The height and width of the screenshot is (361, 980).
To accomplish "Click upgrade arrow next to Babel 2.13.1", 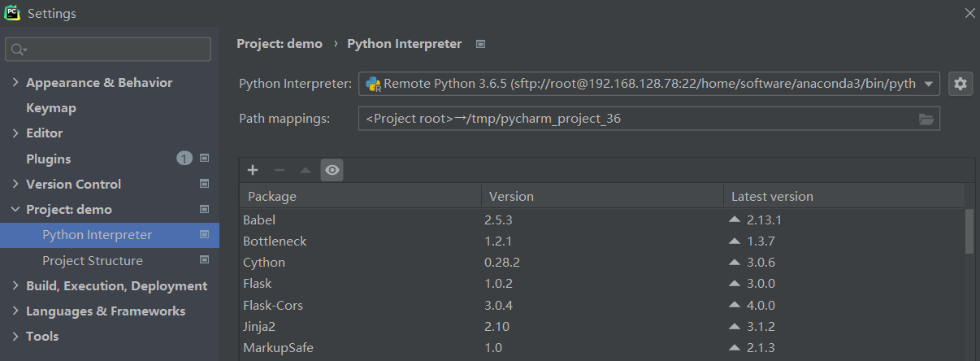I will (x=735, y=220).
